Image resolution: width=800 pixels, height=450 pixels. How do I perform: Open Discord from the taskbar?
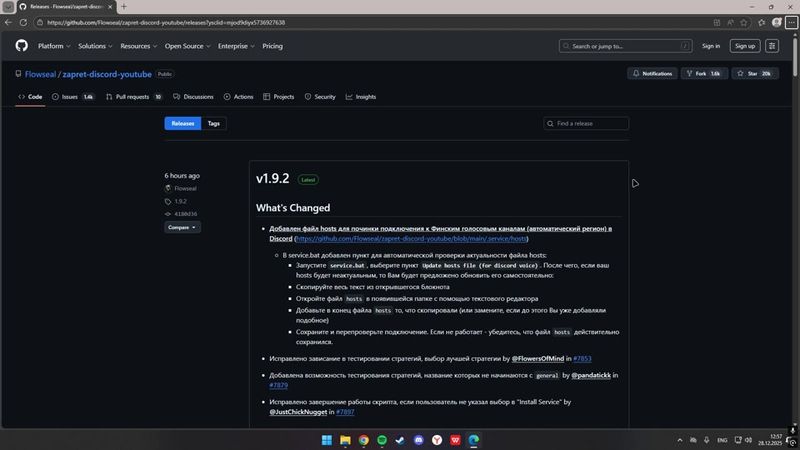tap(419, 440)
